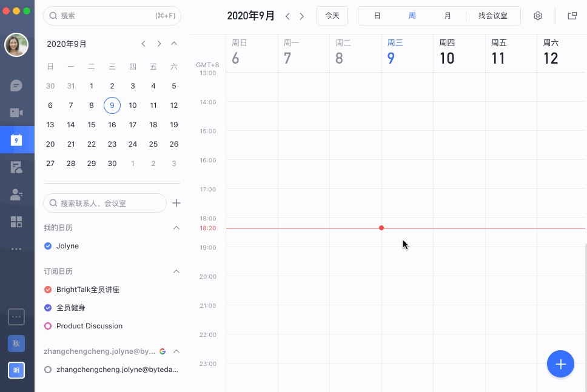Image resolution: width=587 pixels, height=392 pixels.
Task: Collapse the mini calendar panel
Action: [x=174, y=44]
